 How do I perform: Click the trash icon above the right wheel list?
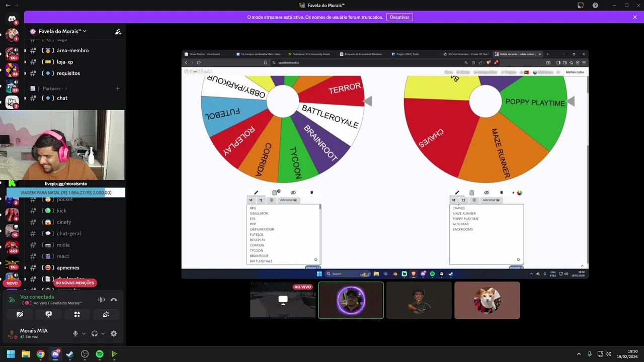point(501,193)
